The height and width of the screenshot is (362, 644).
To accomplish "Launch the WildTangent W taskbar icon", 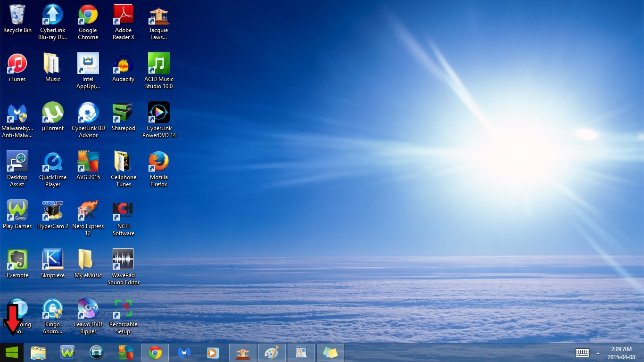I will coord(67,353).
